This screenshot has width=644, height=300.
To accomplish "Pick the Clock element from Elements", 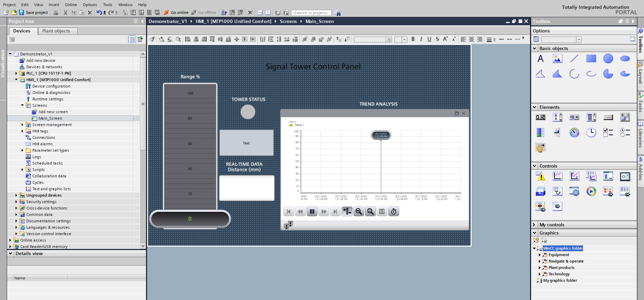I will click(591, 132).
